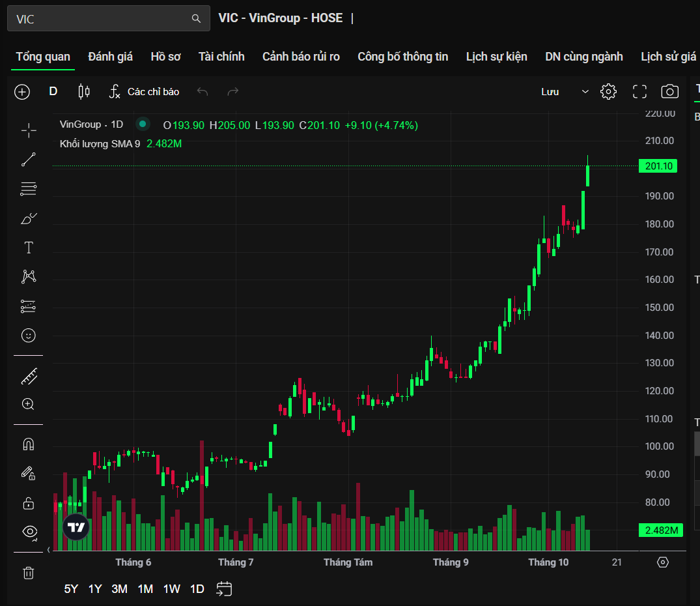The width and height of the screenshot is (700, 606).
Task: Open the Cảnh báo rủi ro tab
Action: click(x=301, y=57)
